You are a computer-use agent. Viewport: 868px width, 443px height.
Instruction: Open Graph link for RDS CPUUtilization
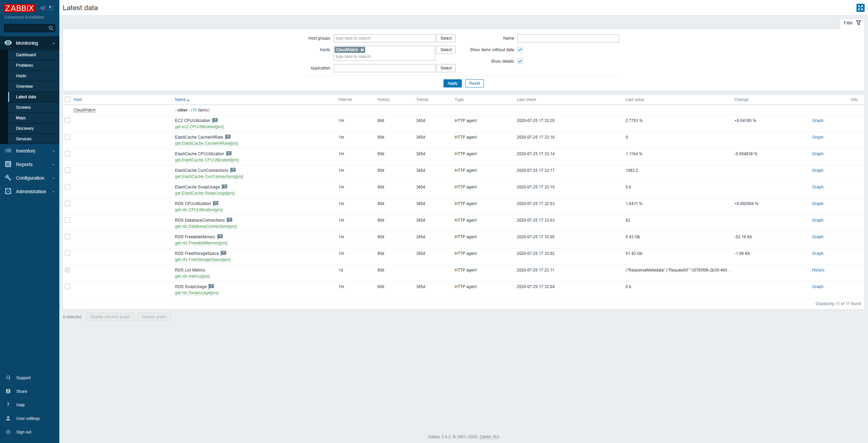tap(817, 204)
